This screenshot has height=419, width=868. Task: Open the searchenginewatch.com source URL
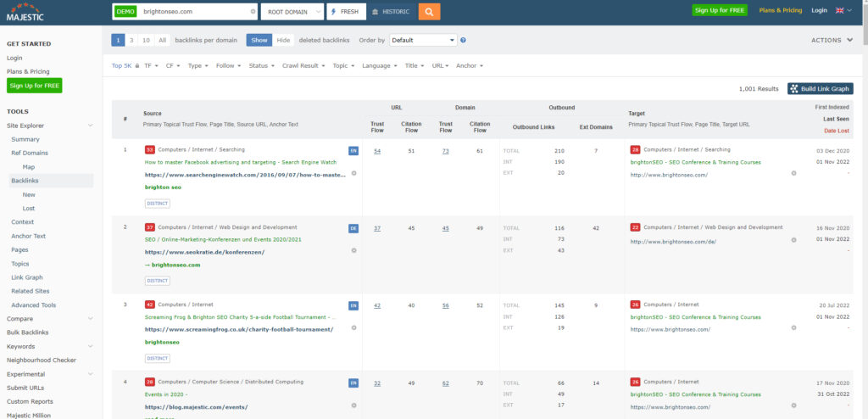245,174
